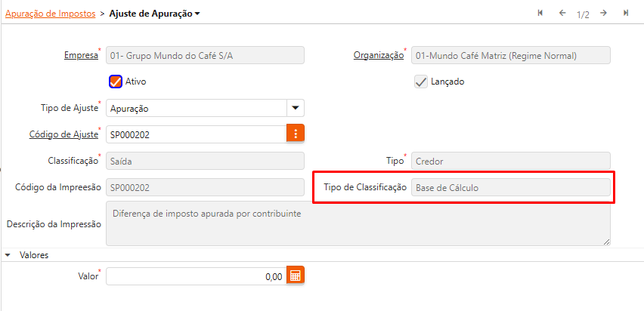Go to first record navigation icon

pyautogui.click(x=540, y=14)
